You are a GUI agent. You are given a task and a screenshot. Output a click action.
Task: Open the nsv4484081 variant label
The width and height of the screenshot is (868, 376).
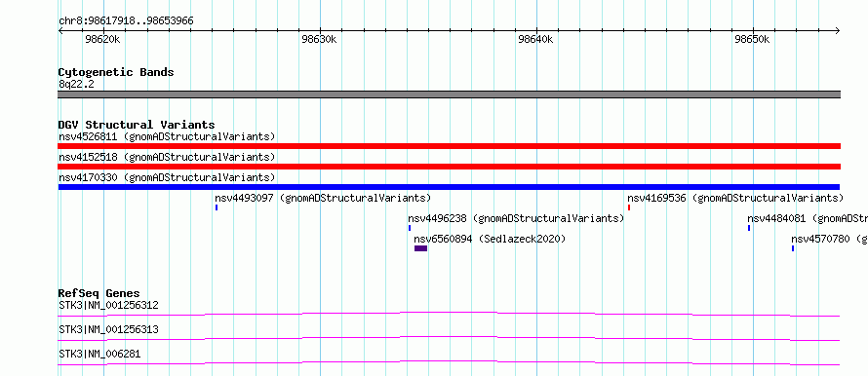pos(808,218)
